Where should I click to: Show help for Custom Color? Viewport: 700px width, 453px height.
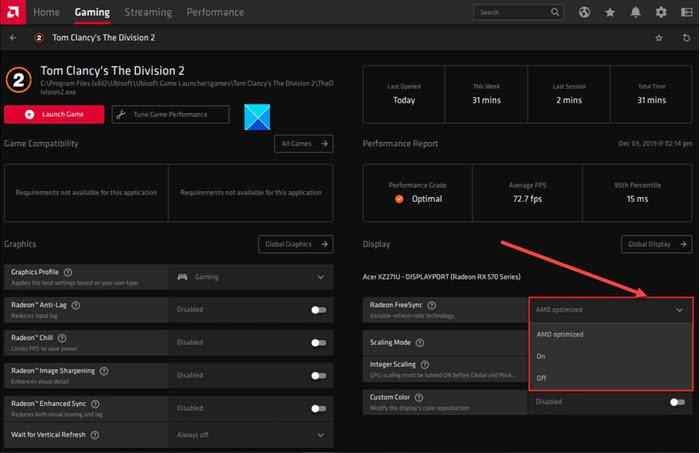[x=419, y=398]
